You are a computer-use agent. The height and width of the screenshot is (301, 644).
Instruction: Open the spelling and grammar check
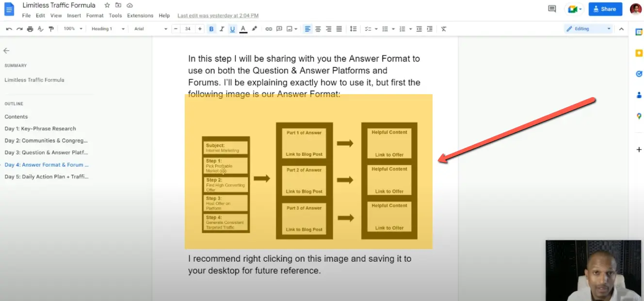tap(41, 29)
